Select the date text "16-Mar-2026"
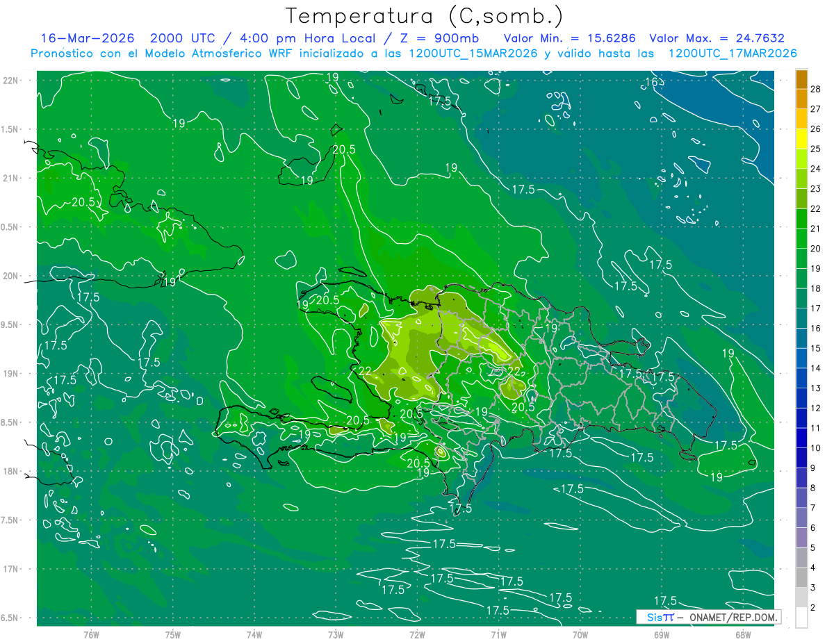Image resolution: width=834 pixels, height=644 pixels. click(x=88, y=38)
